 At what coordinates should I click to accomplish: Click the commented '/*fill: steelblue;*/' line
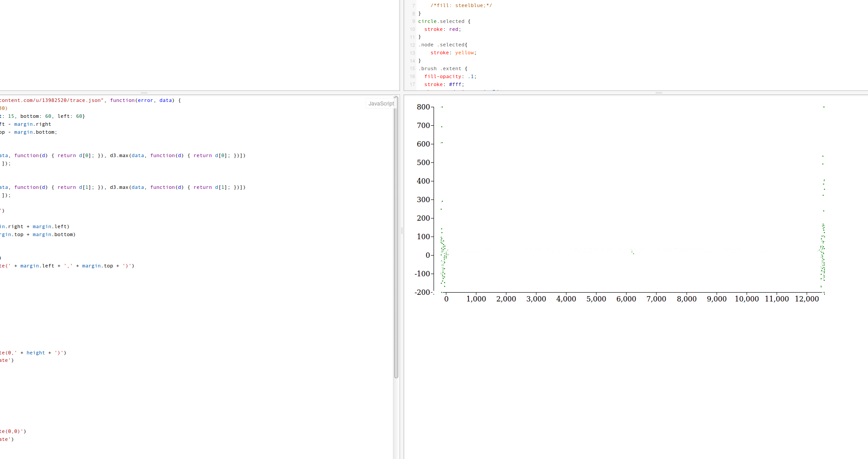[461, 5]
